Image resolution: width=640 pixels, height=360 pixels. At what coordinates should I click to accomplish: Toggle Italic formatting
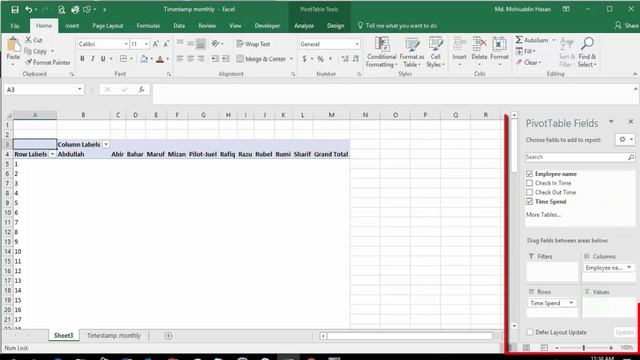pyautogui.click(x=93, y=59)
